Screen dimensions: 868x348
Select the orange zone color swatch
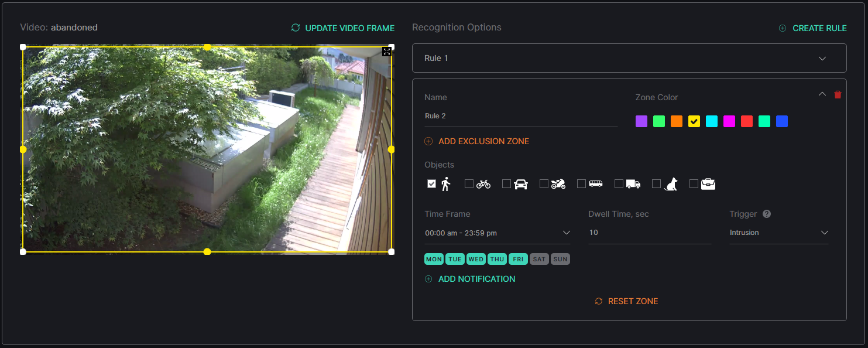tap(677, 121)
